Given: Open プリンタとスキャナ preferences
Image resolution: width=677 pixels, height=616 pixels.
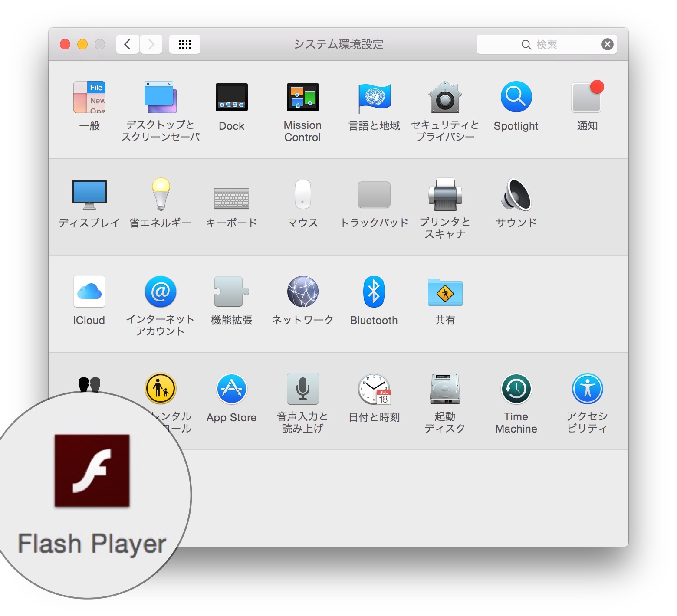Looking at the screenshot, I should tap(445, 194).
